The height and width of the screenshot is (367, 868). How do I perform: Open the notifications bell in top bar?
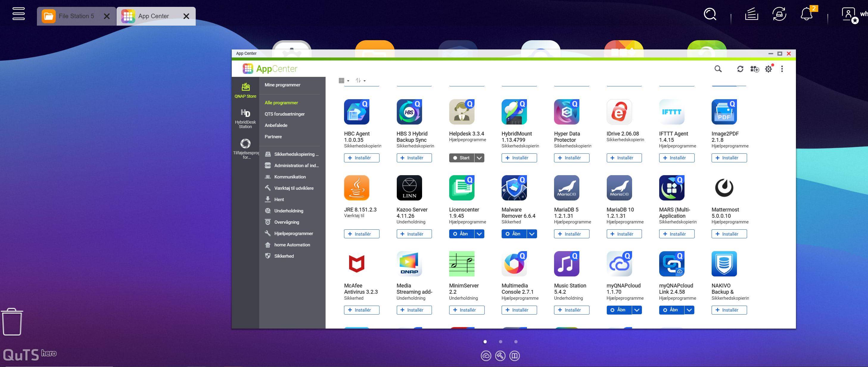(807, 14)
